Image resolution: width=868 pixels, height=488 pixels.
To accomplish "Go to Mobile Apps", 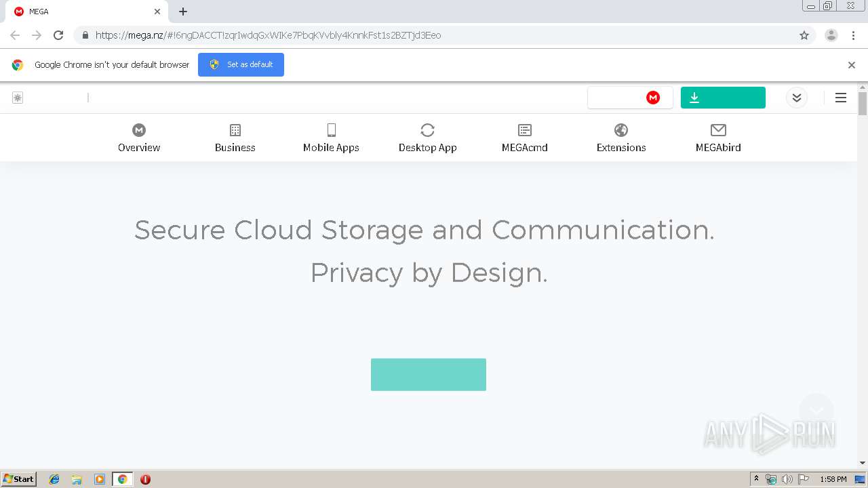I will click(x=331, y=138).
